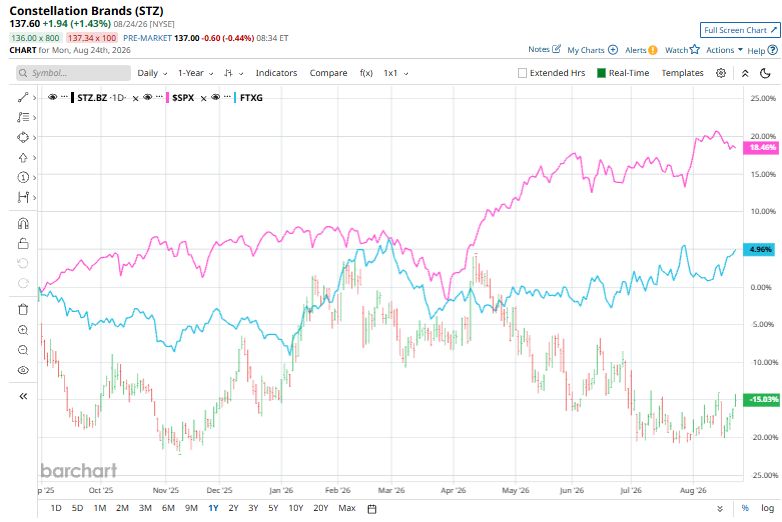Open the Daily frequency dropdown
Screen dimensions: 782x522
152,73
